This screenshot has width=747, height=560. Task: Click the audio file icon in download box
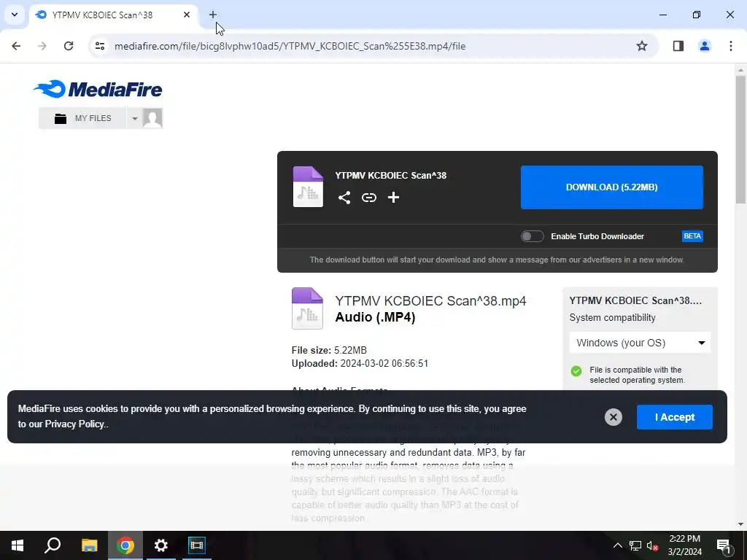point(308,187)
